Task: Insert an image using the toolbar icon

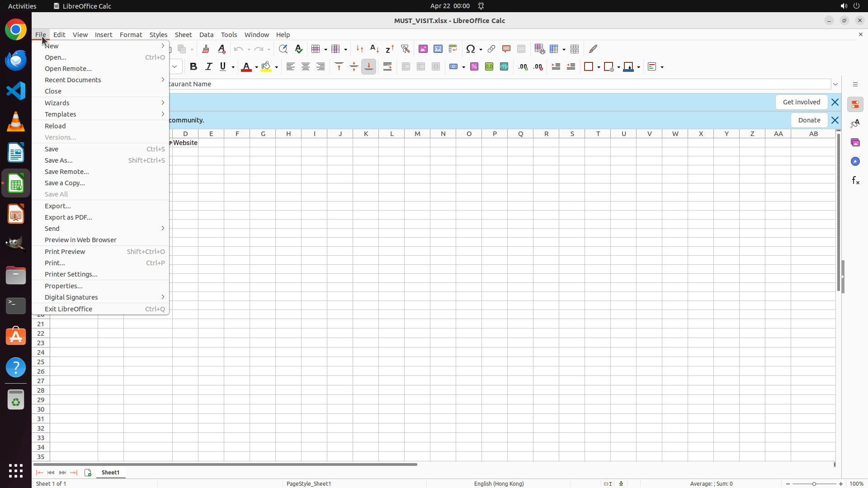Action: [423, 49]
